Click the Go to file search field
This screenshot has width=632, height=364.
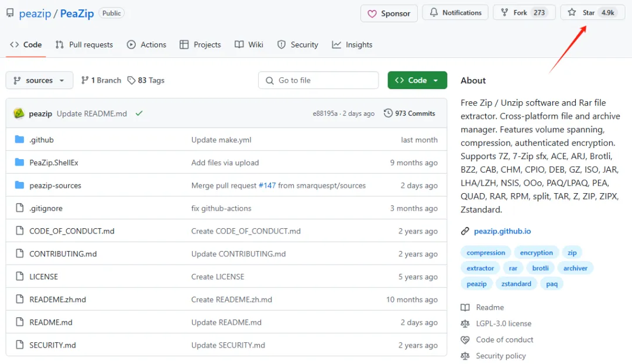(318, 80)
